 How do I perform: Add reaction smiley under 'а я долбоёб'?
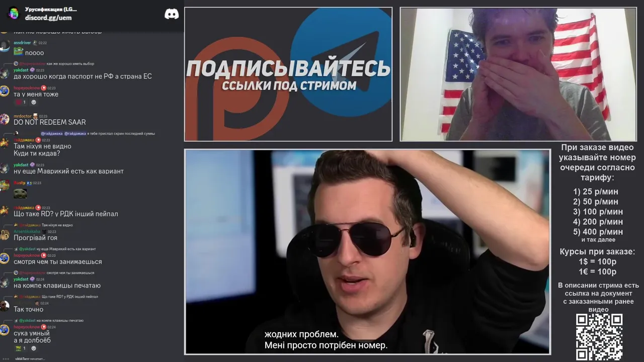click(x=34, y=348)
